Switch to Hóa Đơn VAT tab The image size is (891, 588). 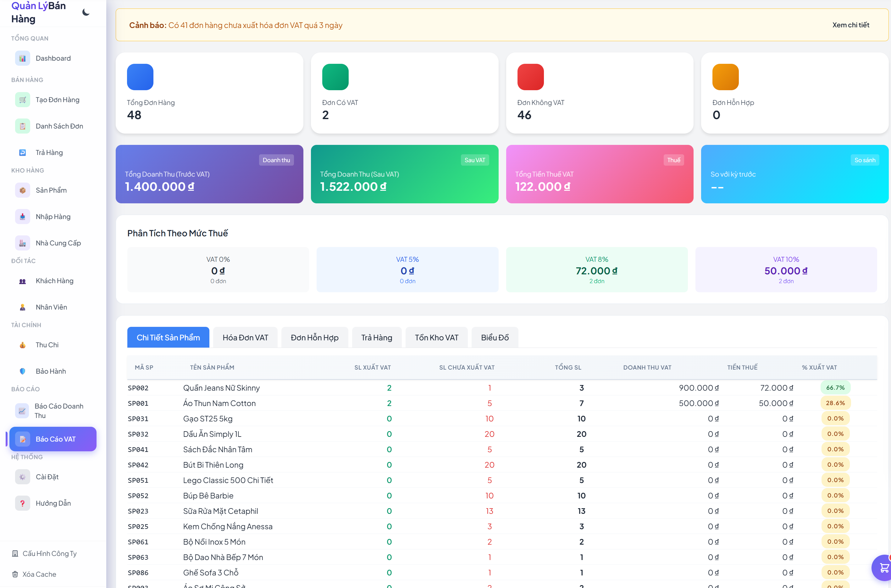point(245,338)
